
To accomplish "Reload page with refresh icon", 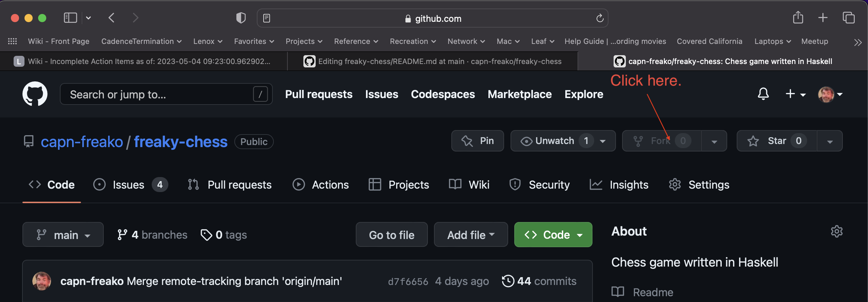I will [x=600, y=18].
